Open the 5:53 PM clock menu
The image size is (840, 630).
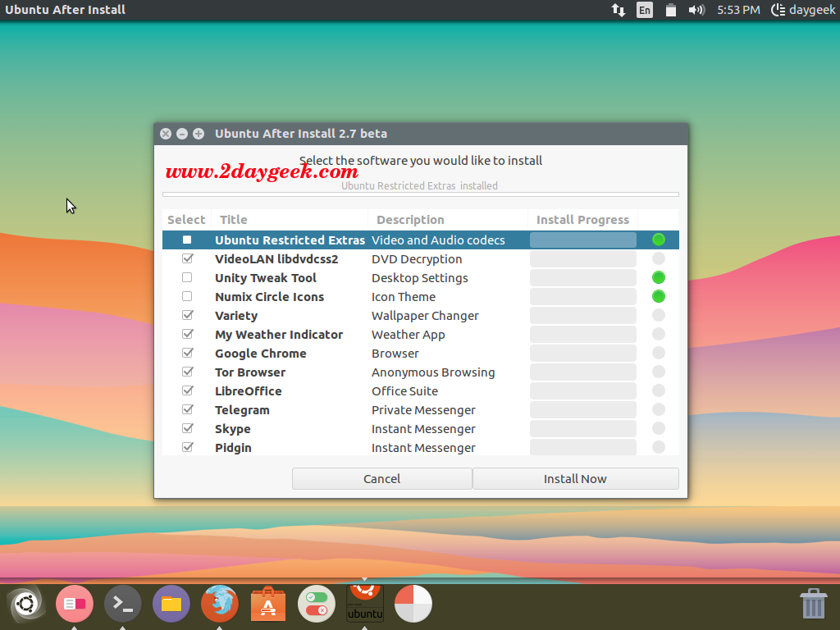pos(738,10)
